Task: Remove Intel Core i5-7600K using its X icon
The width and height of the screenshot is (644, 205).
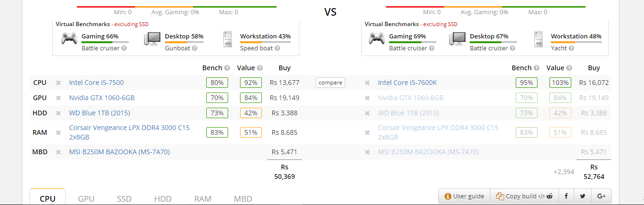Action: 367,83
